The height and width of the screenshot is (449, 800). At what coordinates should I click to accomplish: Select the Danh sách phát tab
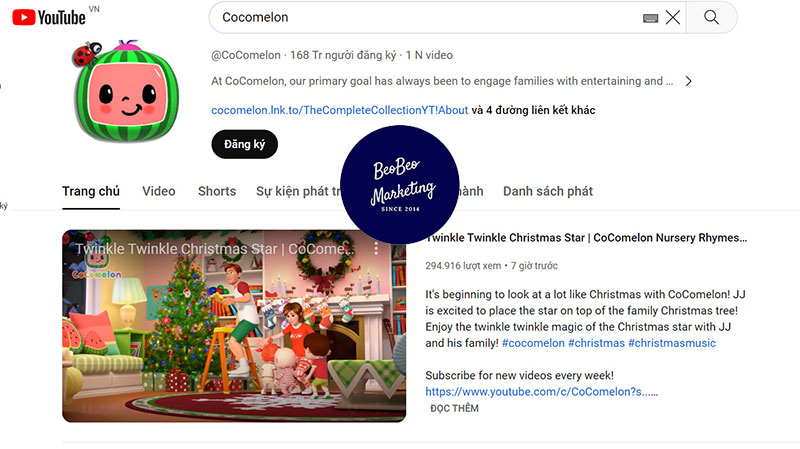pos(547,191)
